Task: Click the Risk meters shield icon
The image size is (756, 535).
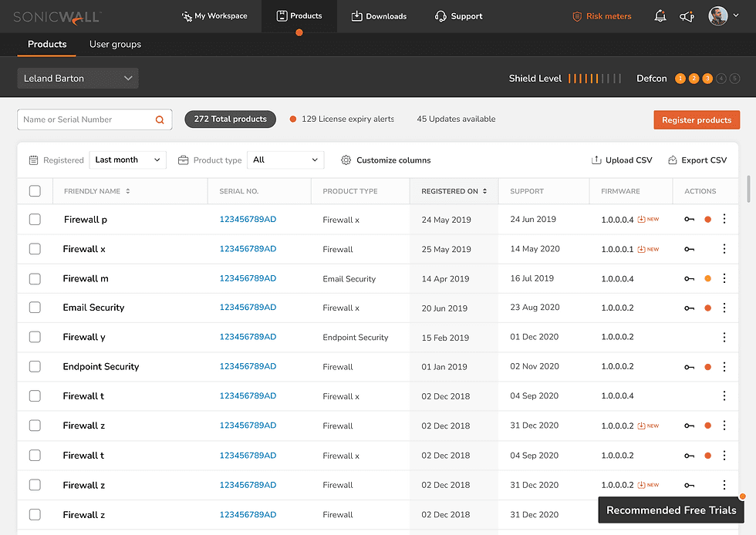Action: click(577, 16)
